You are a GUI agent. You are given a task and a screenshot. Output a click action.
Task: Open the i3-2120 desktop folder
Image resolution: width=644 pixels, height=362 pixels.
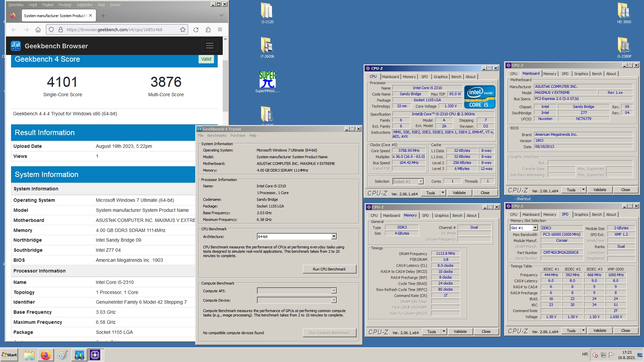267,13
